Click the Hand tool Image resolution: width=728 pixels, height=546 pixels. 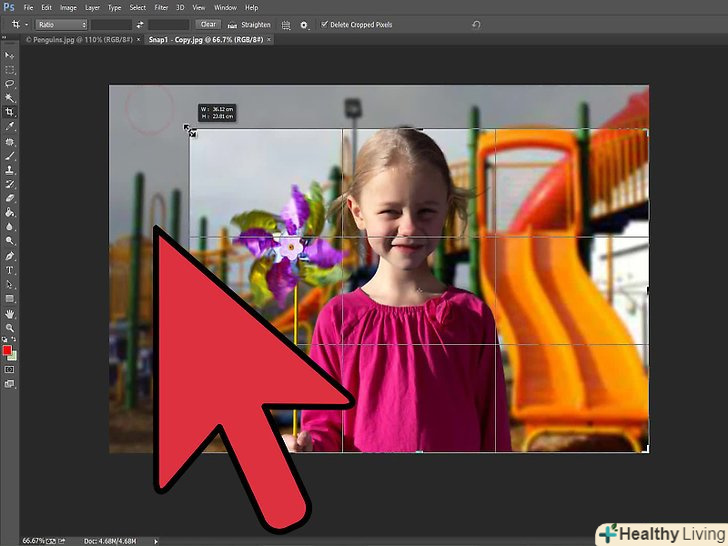(x=10, y=314)
